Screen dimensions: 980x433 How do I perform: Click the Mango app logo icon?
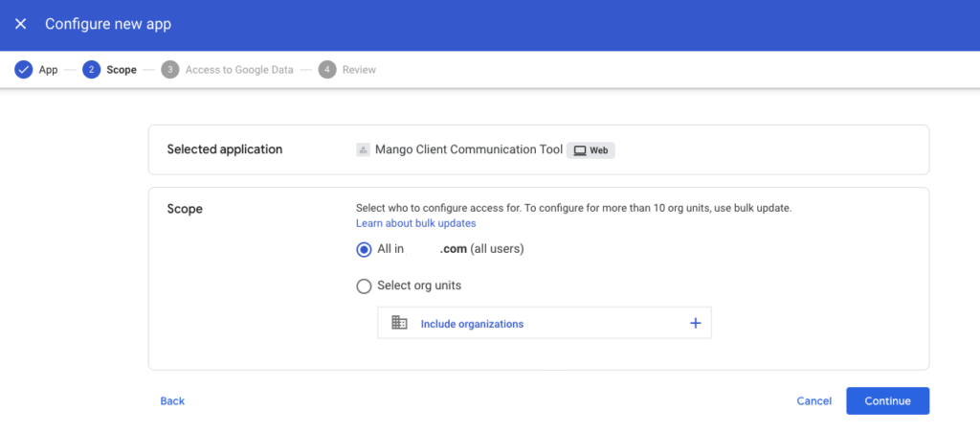pyautogui.click(x=363, y=149)
